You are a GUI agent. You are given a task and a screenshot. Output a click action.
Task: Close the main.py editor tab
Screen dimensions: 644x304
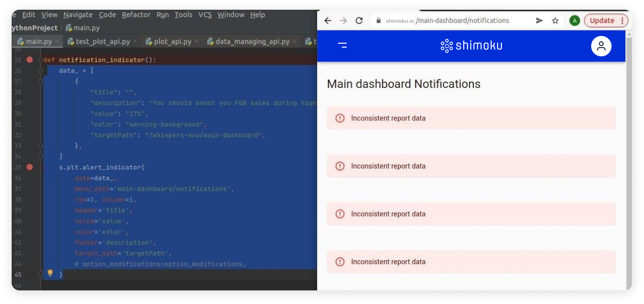pyautogui.click(x=57, y=42)
